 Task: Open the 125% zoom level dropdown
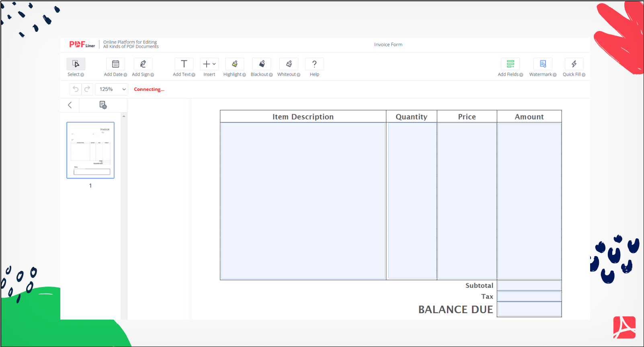(x=112, y=89)
